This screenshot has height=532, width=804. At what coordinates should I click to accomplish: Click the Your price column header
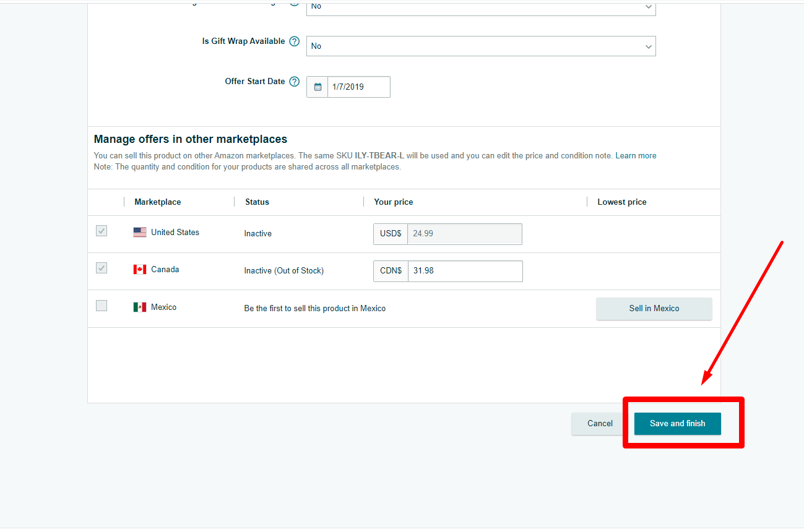[x=394, y=202]
